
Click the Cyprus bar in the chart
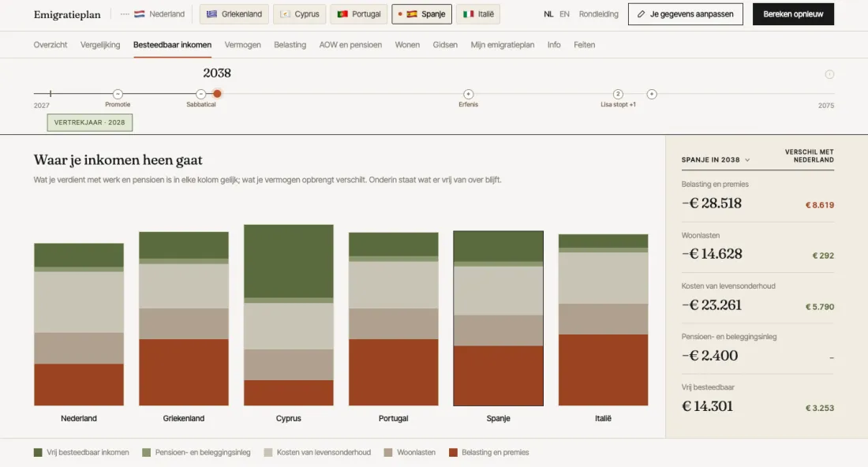288,315
